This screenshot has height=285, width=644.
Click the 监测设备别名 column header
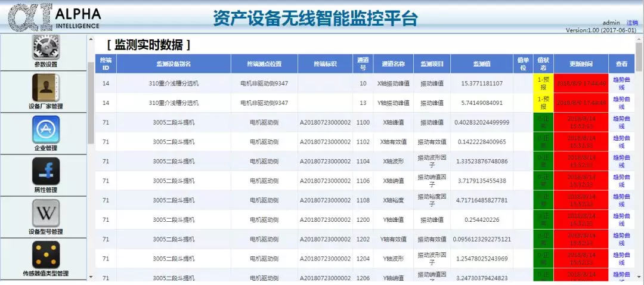(174, 64)
